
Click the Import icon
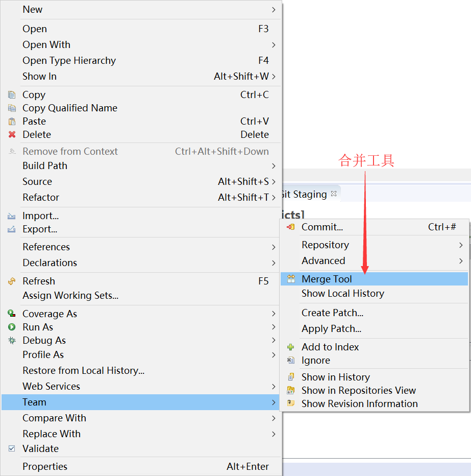coord(12,216)
